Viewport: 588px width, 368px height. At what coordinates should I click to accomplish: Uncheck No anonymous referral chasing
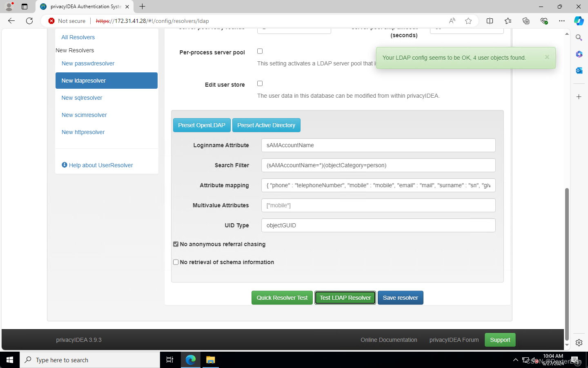(176, 244)
